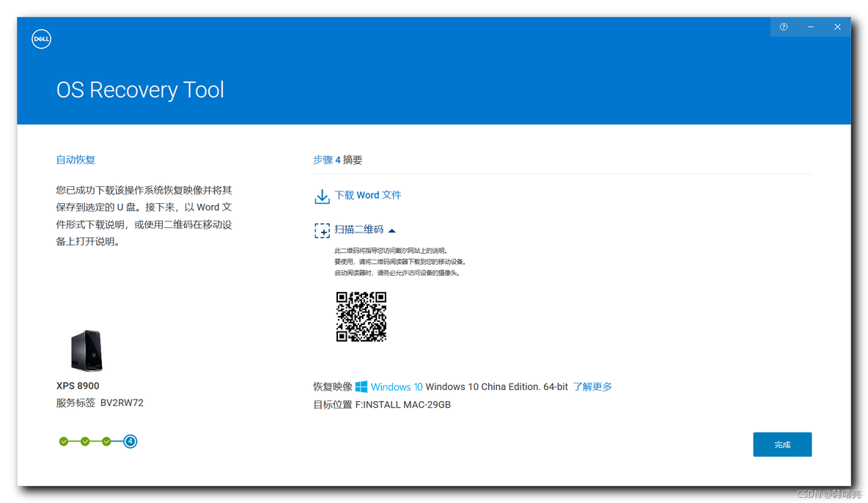Select the 扫描二维码 label

click(x=358, y=230)
